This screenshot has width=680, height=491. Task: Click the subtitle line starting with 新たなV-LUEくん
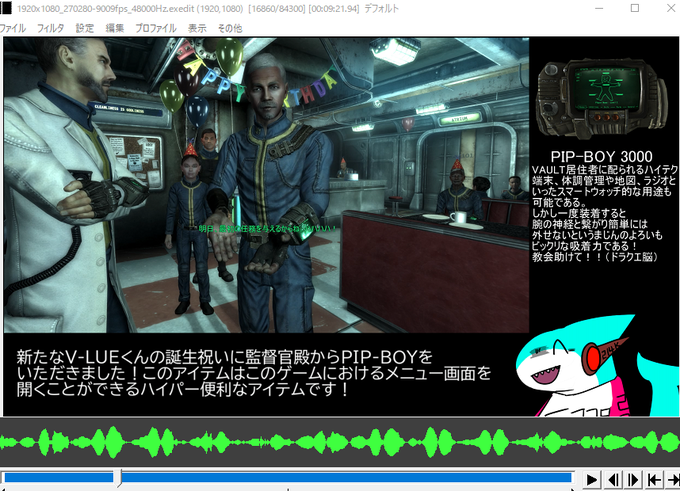tap(225, 357)
